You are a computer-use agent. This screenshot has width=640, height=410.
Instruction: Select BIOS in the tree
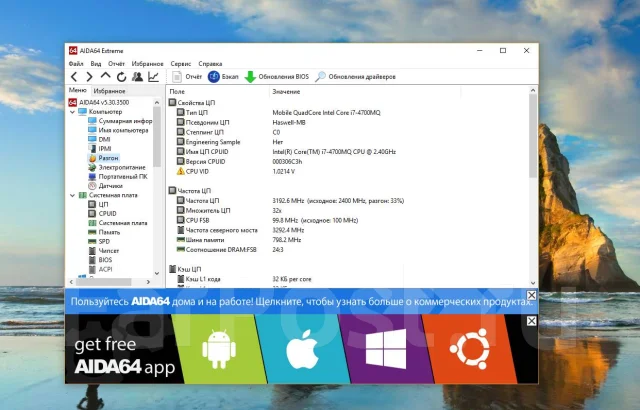(x=100, y=260)
